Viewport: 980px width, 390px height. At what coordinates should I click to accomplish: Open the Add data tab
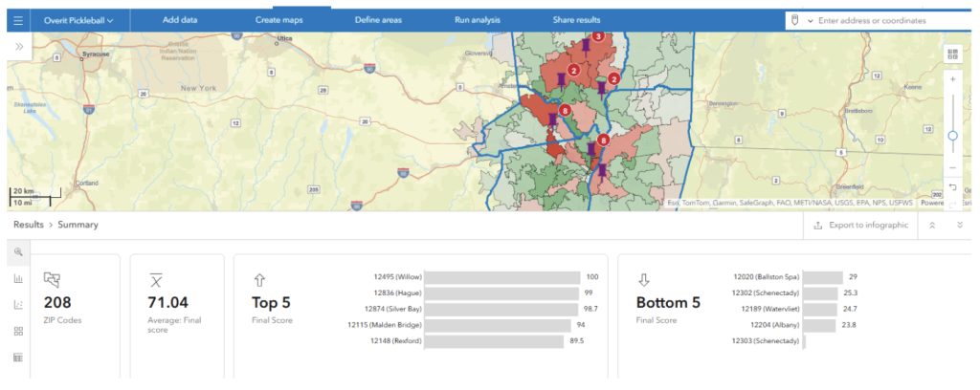point(182,20)
